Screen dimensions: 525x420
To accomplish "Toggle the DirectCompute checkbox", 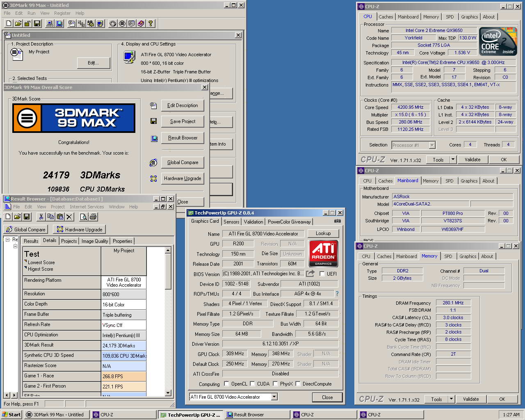I will tap(298, 384).
